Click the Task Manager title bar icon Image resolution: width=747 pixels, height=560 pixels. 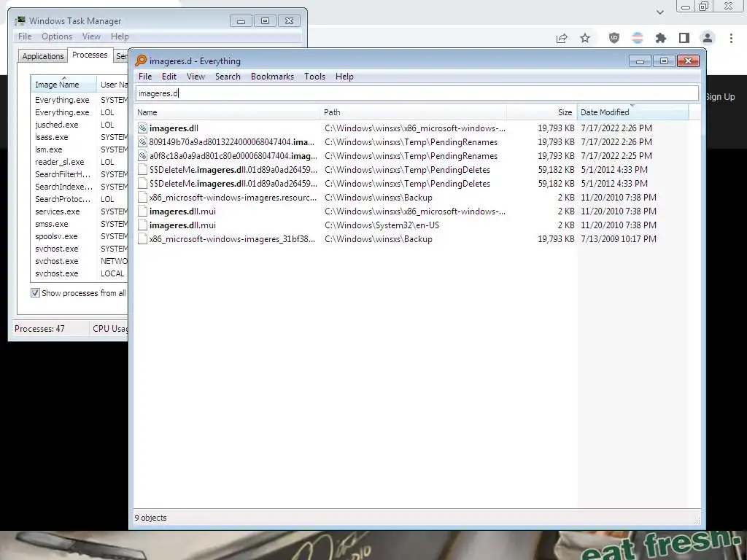point(20,20)
